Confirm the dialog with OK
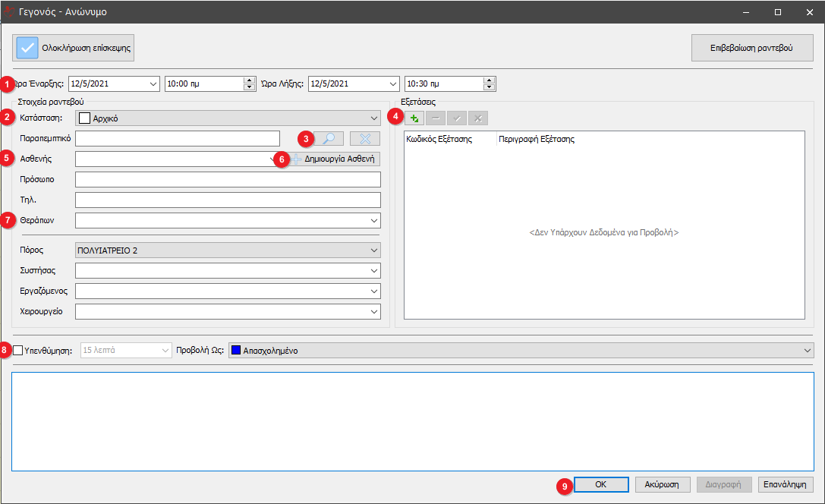Viewport: 825px width, 504px height. tap(600, 484)
